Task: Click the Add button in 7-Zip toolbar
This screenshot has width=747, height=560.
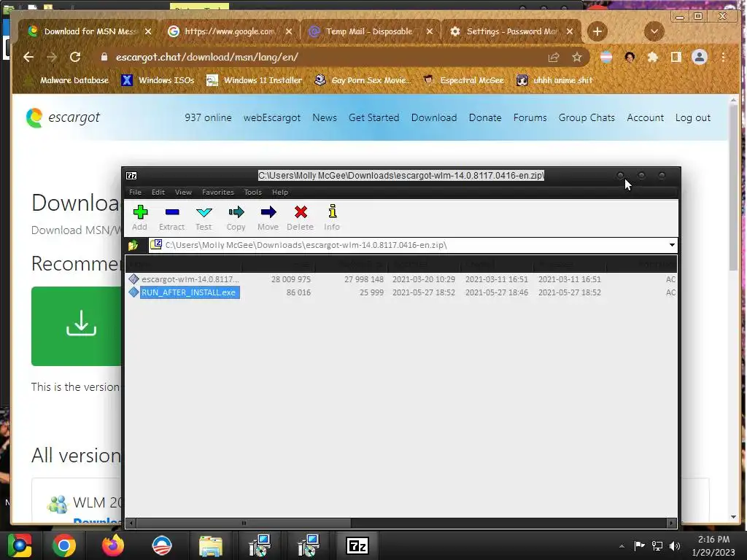Action: tap(140, 217)
